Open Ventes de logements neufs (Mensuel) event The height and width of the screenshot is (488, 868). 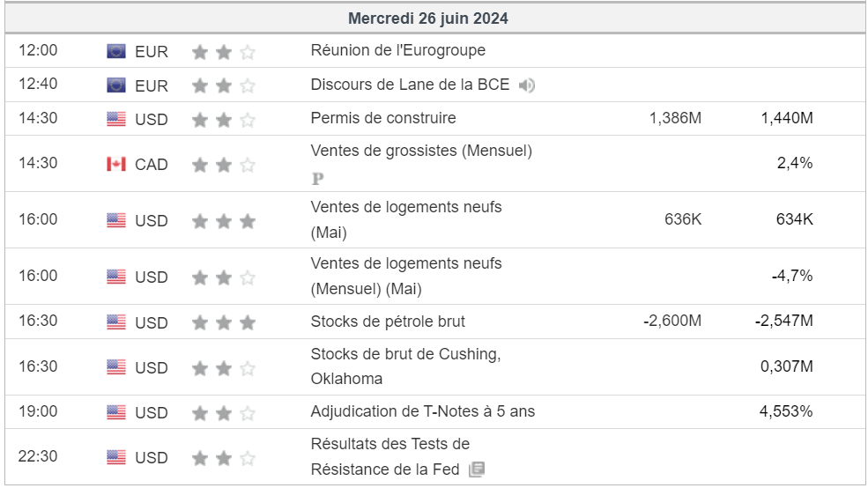click(406, 276)
